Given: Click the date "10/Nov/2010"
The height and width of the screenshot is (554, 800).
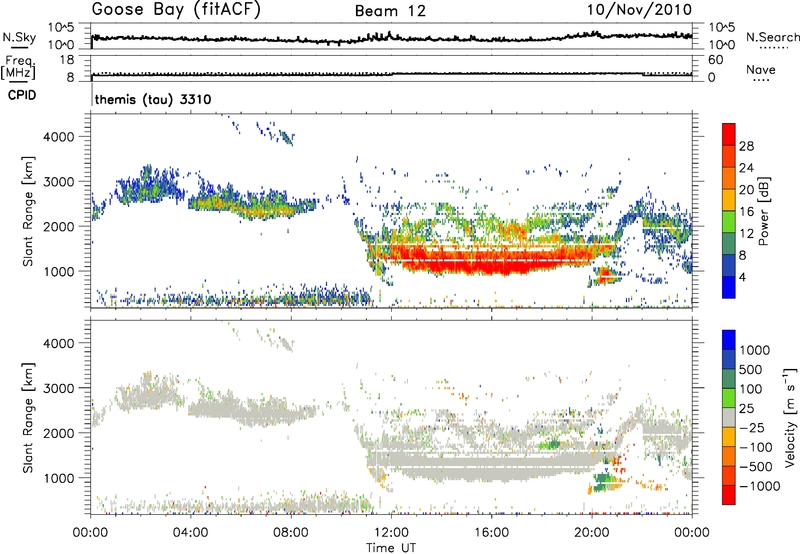Looking at the screenshot, I should coord(640,10).
